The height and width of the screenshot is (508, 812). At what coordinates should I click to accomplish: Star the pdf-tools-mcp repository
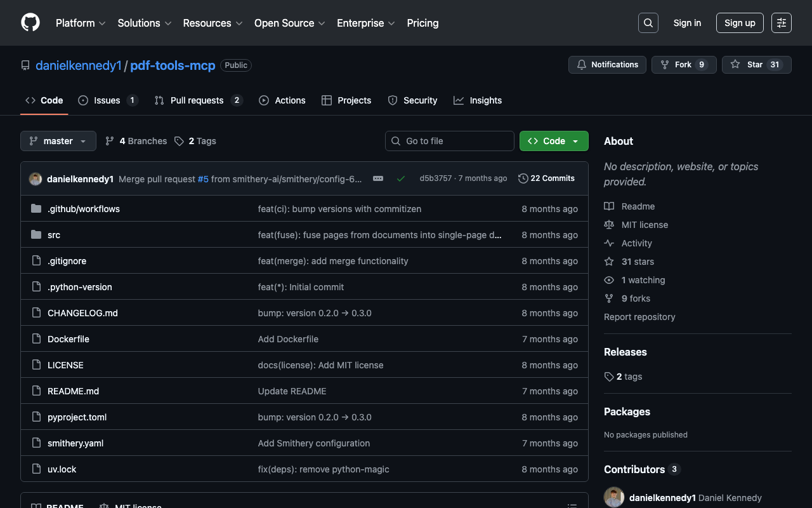pos(756,65)
